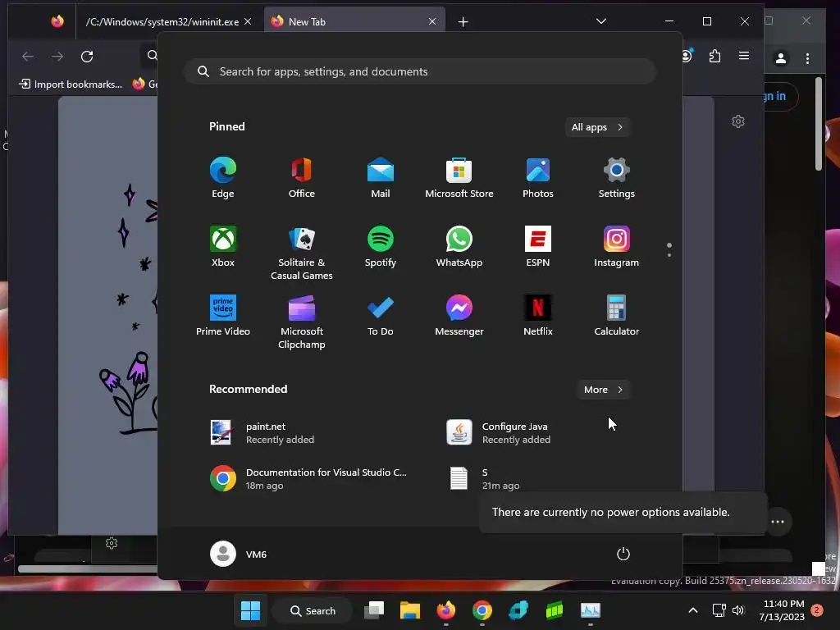
Task: Open the taskbar Search box
Action: [x=313, y=610]
